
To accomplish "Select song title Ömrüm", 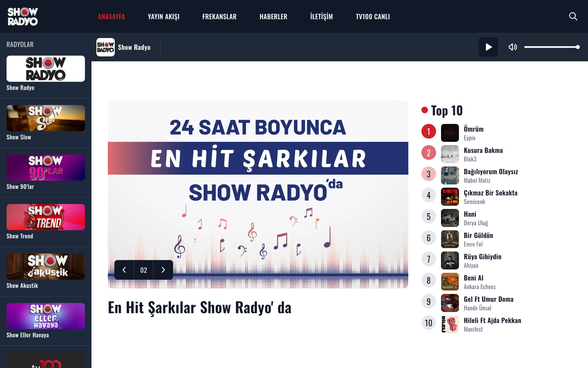I will (474, 129).
